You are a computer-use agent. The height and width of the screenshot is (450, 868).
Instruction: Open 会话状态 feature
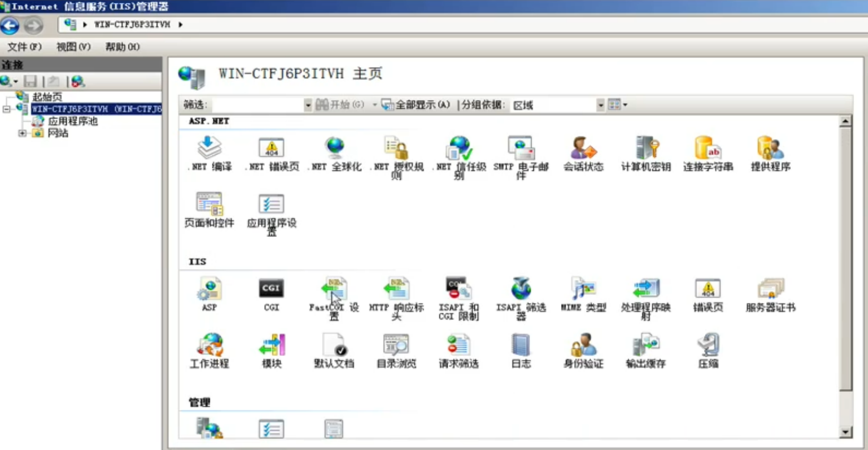click(583, 154)
